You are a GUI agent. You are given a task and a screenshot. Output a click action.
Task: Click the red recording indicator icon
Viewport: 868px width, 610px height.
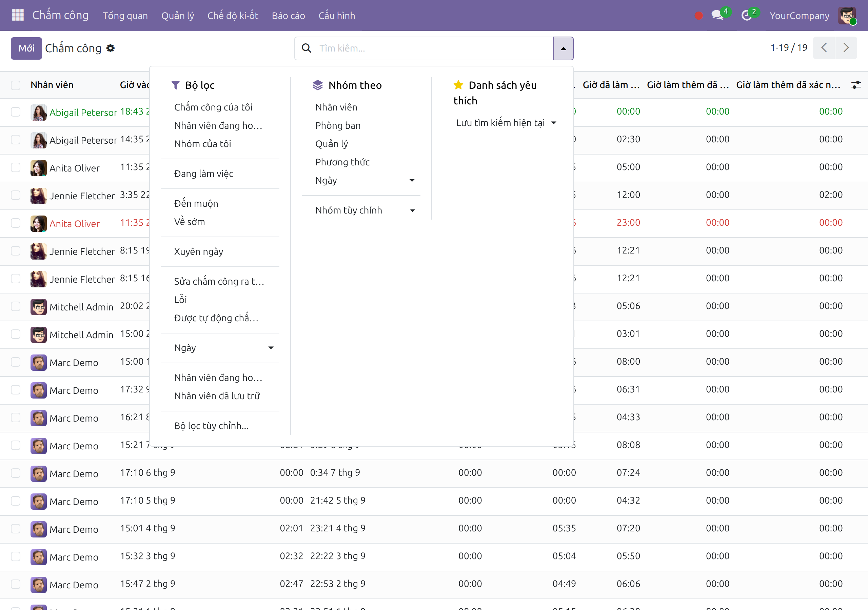(x=698, y=16)
